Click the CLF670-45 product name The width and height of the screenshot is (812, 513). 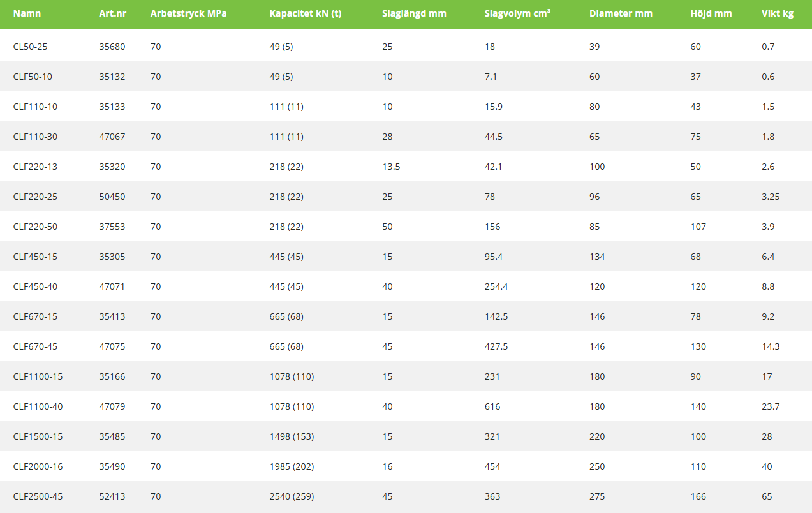pyautogui.click(x=35, y=346)
